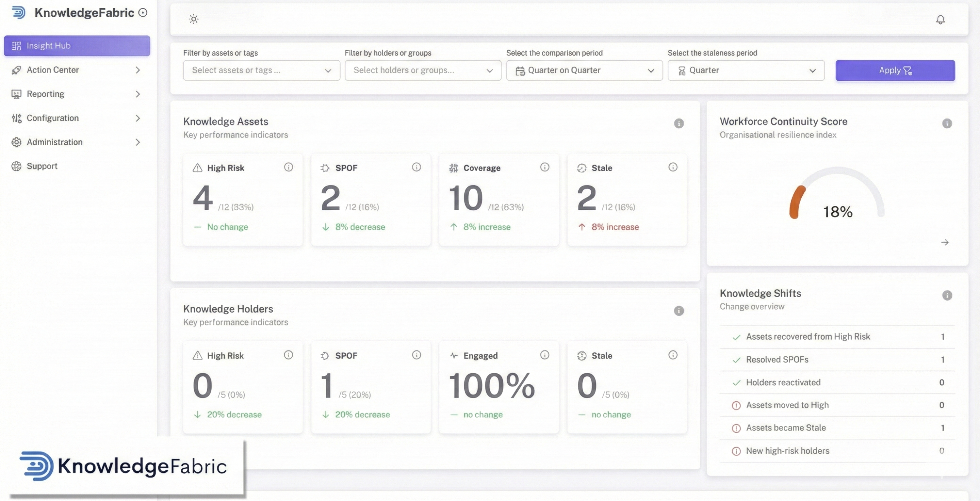The width and height of the screenshot is (980, 501).
Task: Open Workforce Continuity Score arrow link
Action: pos(945,242)
